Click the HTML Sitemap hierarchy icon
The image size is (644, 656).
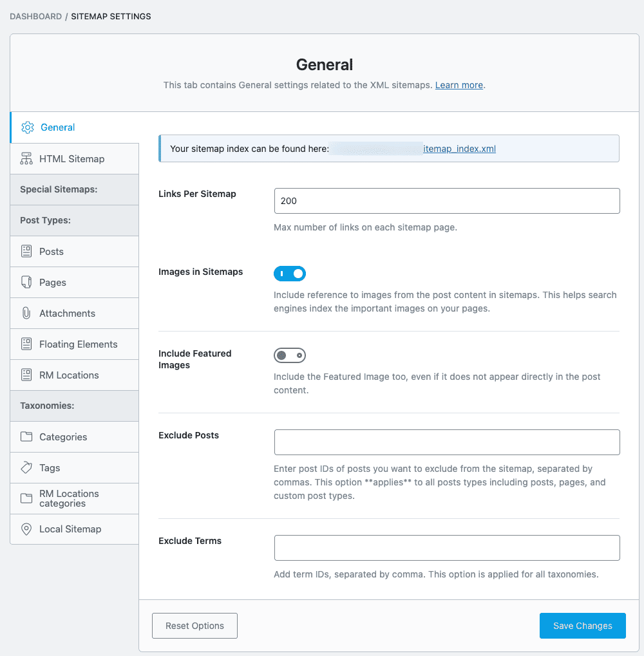[27, 158]
